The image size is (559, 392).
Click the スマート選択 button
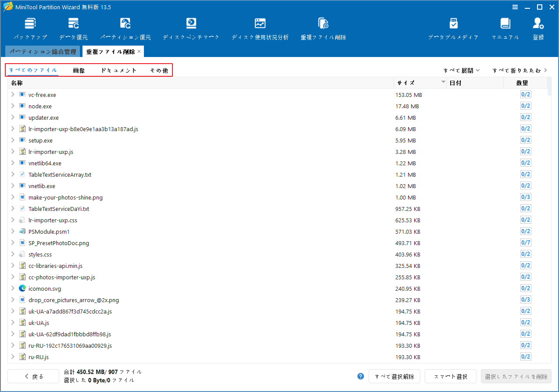tap(450, 376)
